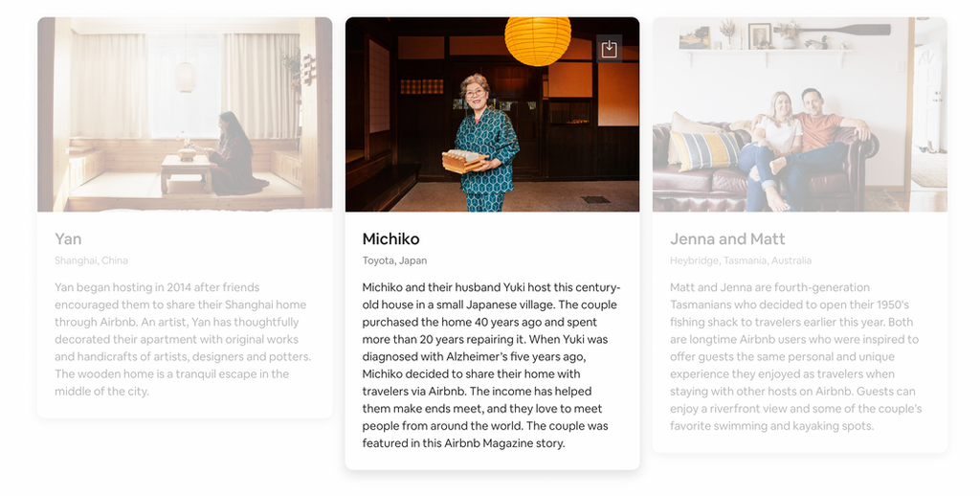Click Michiko's description paragraph about Yuki
The width and height of the screenshot is (980, 496).
[491, 365]
